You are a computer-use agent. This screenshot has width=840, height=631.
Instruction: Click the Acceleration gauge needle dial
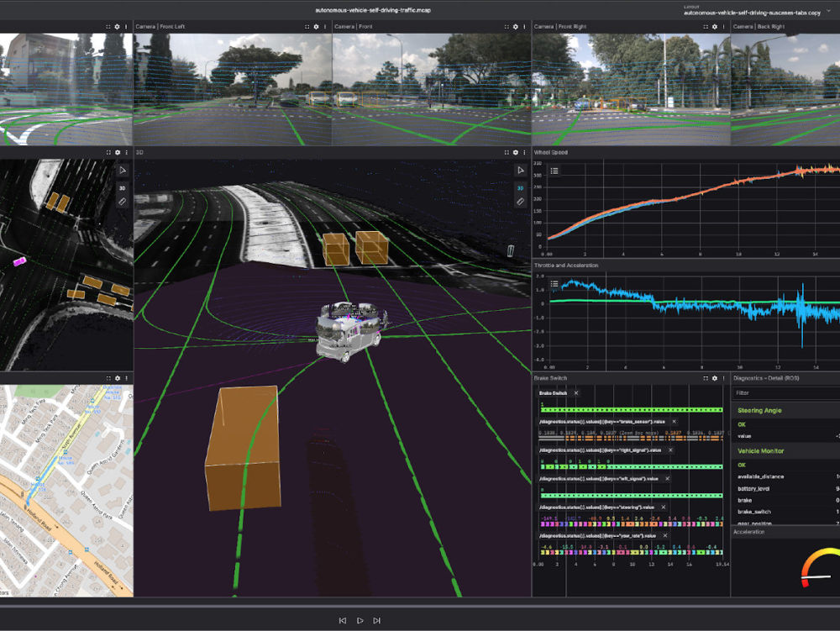pos(820,567)
